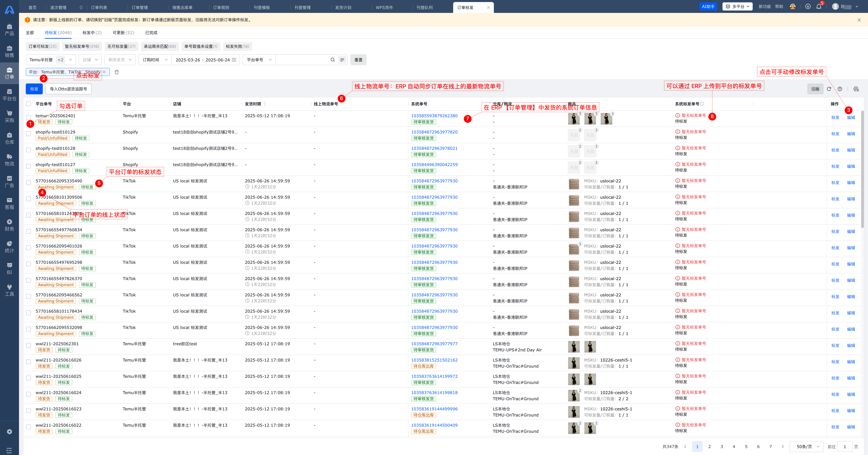Toggle the select-all header checkbox
Viewport: 868px width, 455px height.
click(x=29, y=104)
